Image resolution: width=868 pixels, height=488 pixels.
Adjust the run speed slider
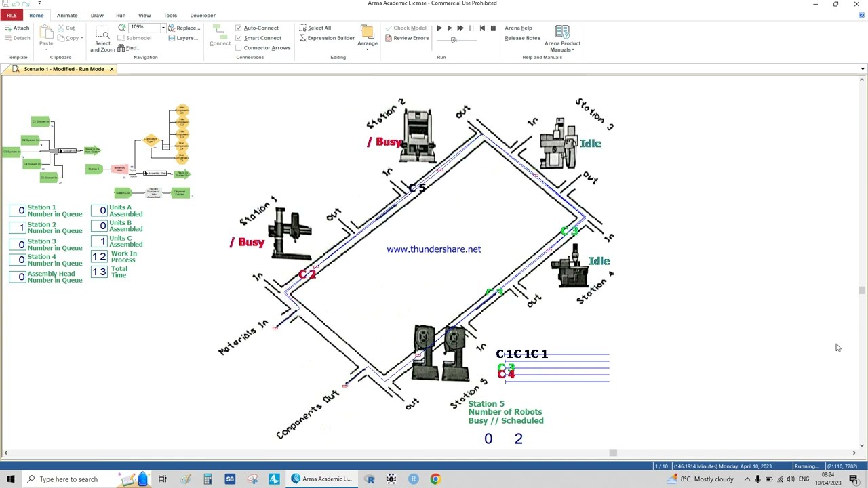453,40
